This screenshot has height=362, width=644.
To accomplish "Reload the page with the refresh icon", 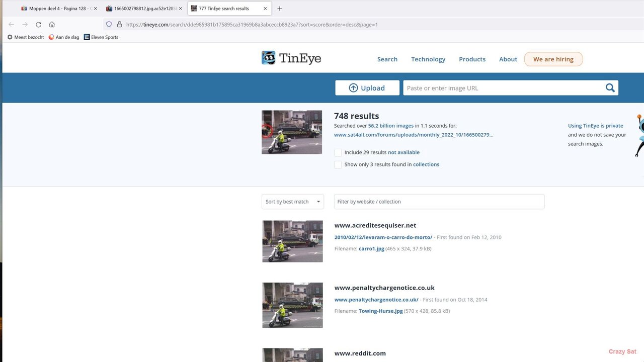I will point(38,24).
